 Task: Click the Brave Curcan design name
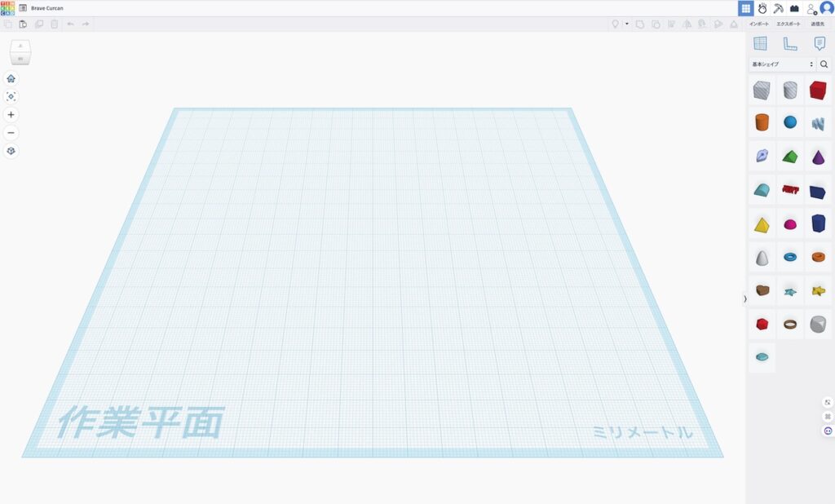(47, 8)
